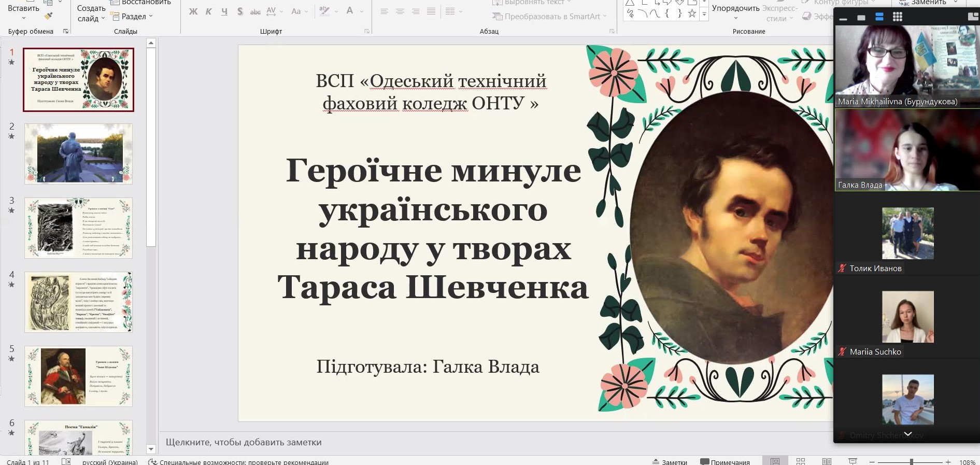Click slide panel scroll down arrow
Screen dimensions: 980x465
[151, 449]
